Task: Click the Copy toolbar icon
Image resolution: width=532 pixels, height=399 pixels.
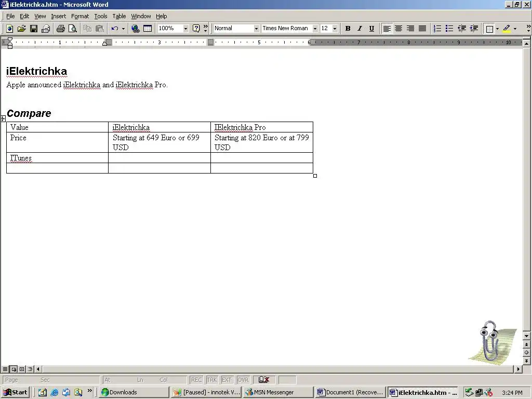Action: coord(87,29)
